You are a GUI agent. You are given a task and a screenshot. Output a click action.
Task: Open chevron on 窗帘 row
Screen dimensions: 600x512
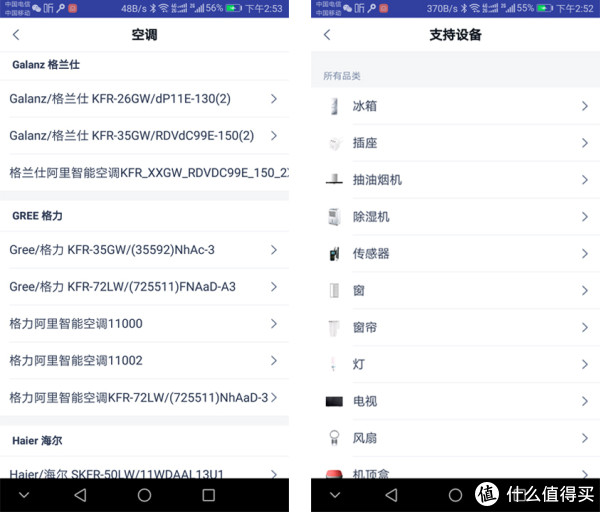[x=585, y=328]
